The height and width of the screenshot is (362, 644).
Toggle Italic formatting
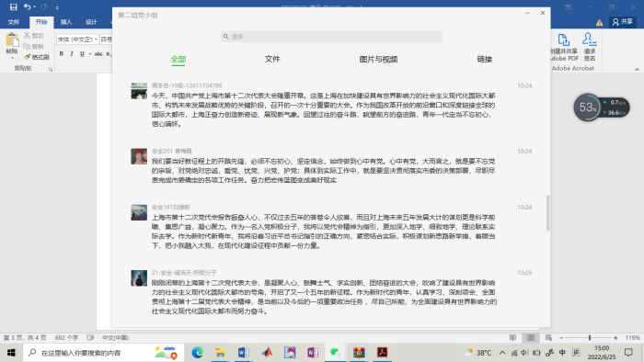[x=72, y=53]
